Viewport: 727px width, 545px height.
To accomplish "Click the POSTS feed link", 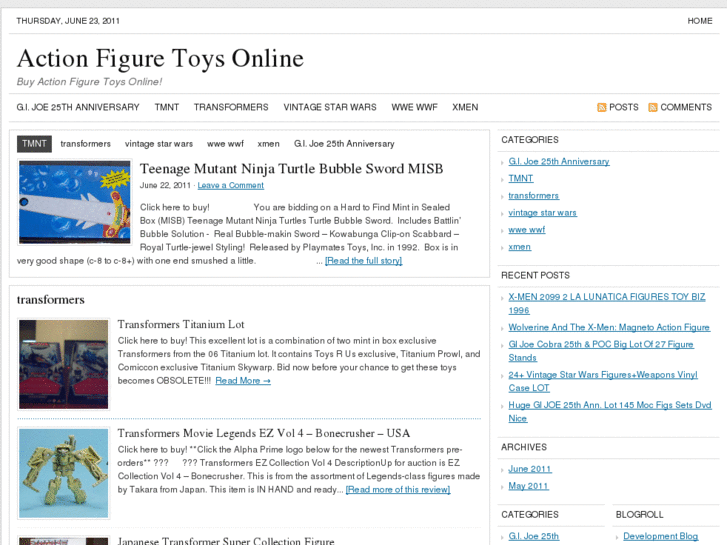I will pos(624,107).
